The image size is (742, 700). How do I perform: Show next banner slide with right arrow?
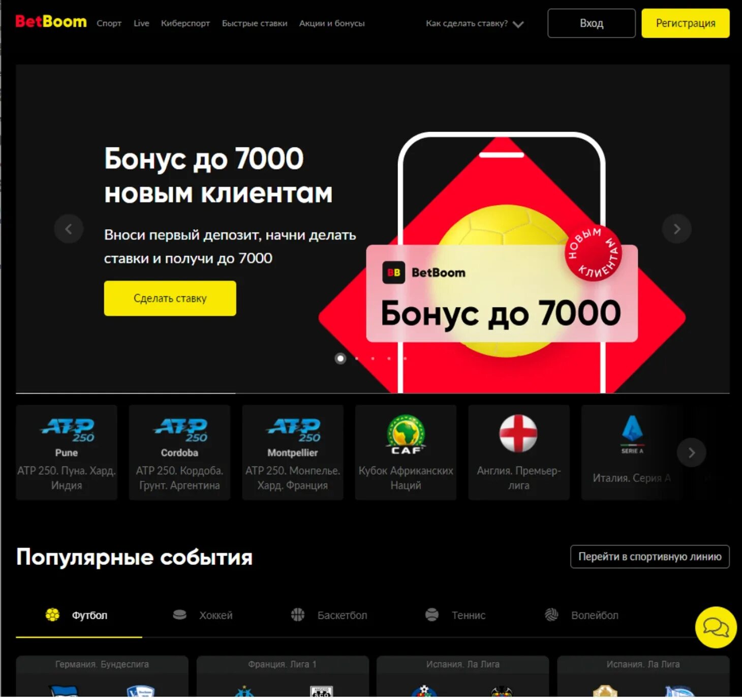coord(676,229)
